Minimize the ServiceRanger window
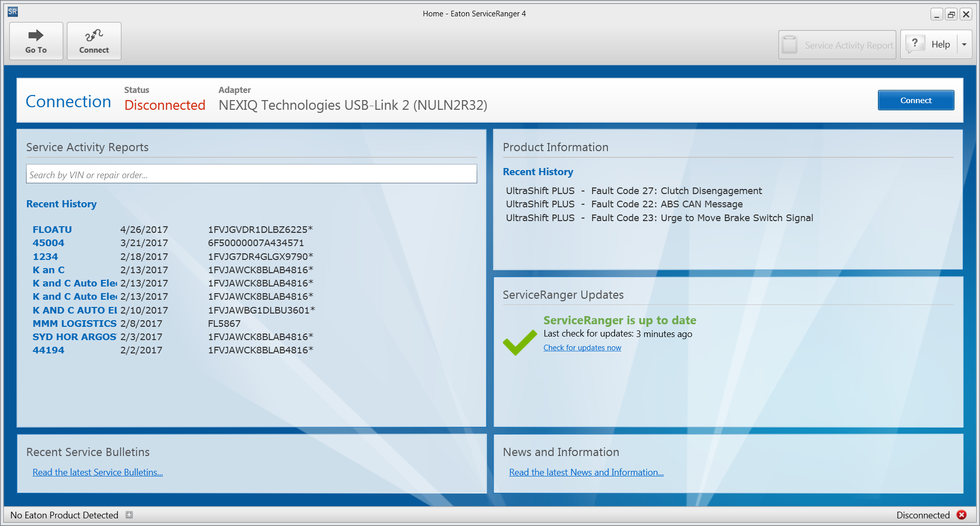 click(937, 14)
